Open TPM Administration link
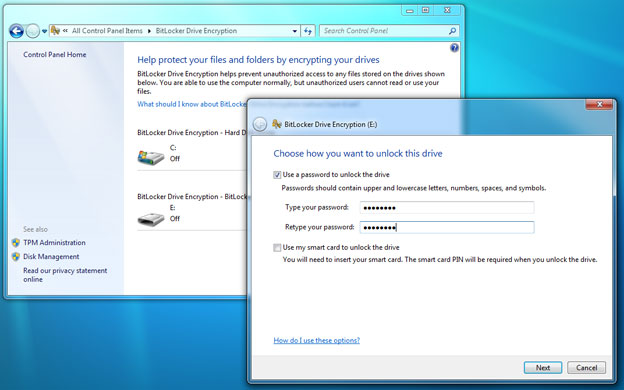This screenshot has width=624, height=390. [54, 242]
